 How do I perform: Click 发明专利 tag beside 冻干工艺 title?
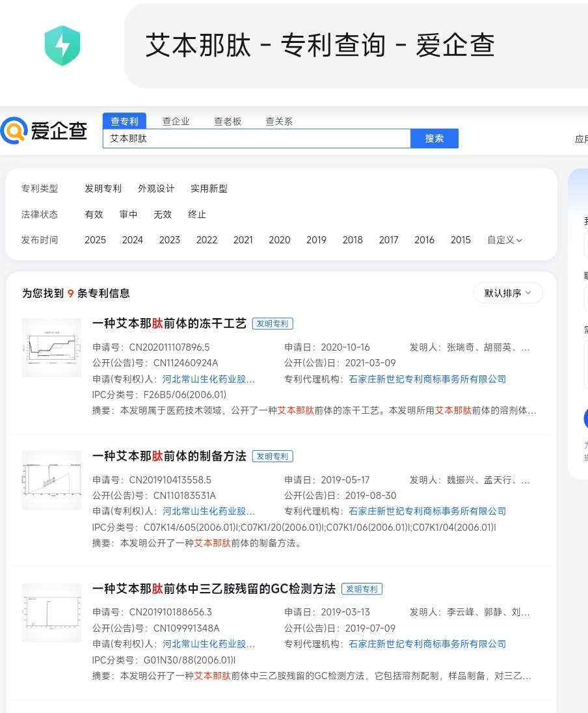[273, 323]
